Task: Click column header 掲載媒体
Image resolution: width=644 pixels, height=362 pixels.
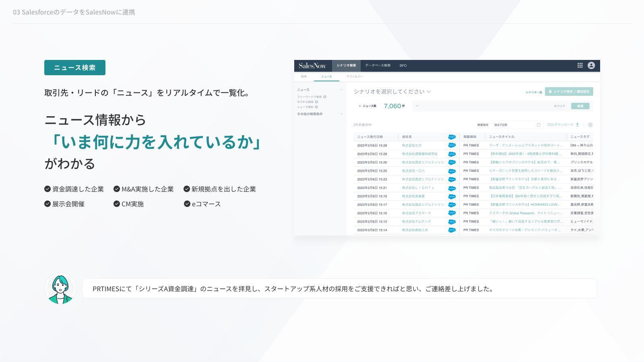Action: click(470, 137)
